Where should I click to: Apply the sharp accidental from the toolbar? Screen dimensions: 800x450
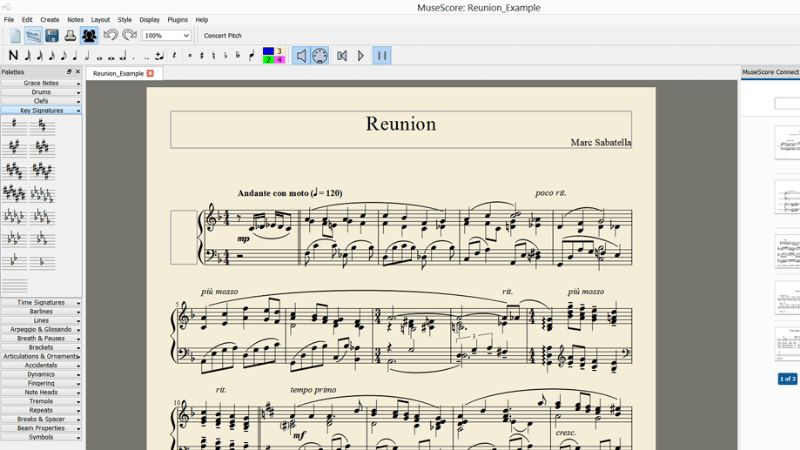point(202,56)
